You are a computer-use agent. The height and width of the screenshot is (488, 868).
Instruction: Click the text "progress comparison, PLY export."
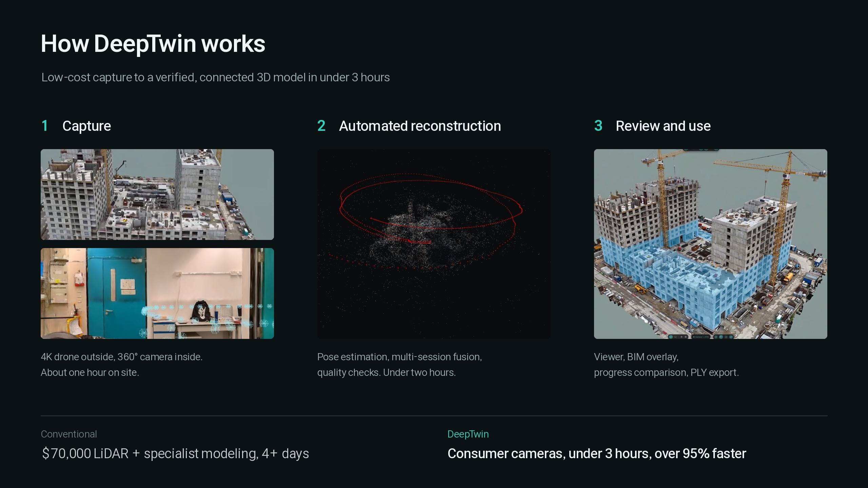click(x=666, y=372)
